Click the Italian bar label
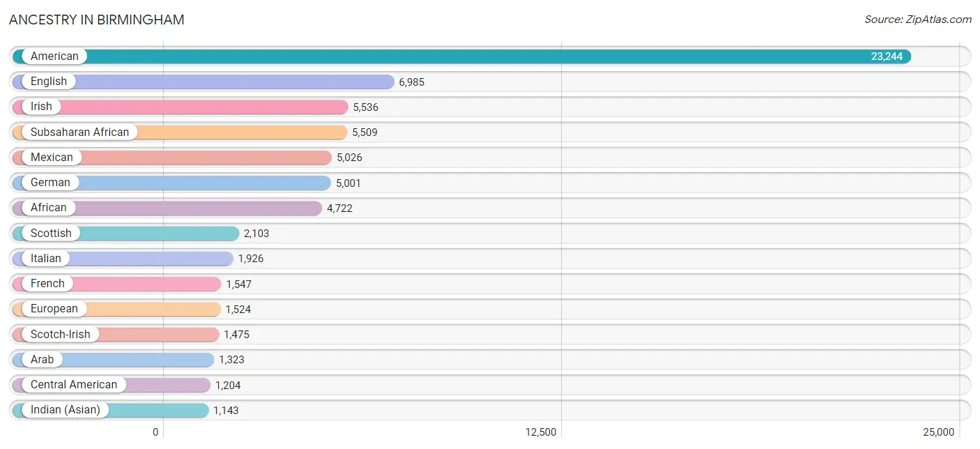Viewport: 980px width, 449px height. 46,259
